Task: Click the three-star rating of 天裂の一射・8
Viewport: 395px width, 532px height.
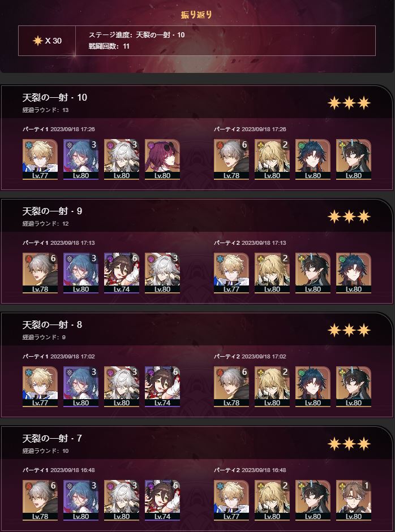Action: pos(349,330)
